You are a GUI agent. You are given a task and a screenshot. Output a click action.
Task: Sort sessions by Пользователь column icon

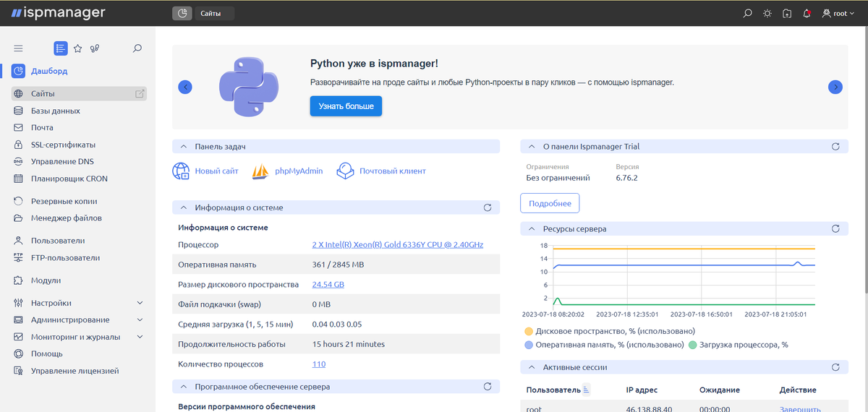pos(587,390)
